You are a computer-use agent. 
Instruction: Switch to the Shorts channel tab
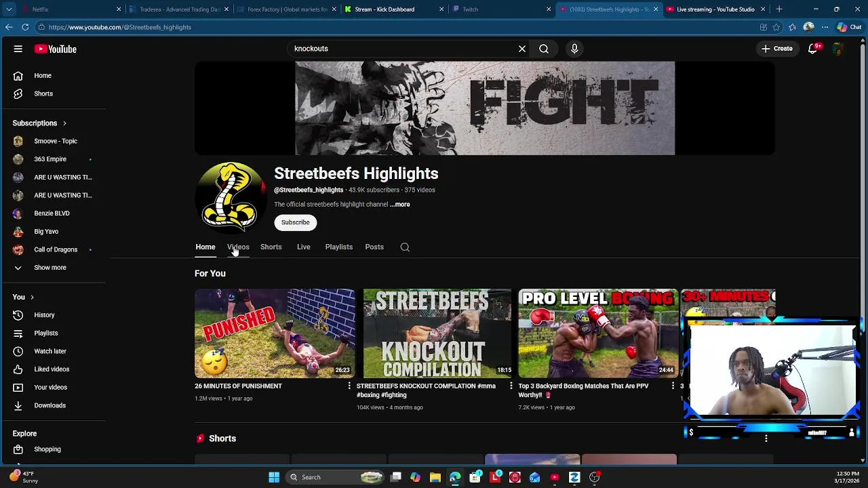[x=271, y=247]
